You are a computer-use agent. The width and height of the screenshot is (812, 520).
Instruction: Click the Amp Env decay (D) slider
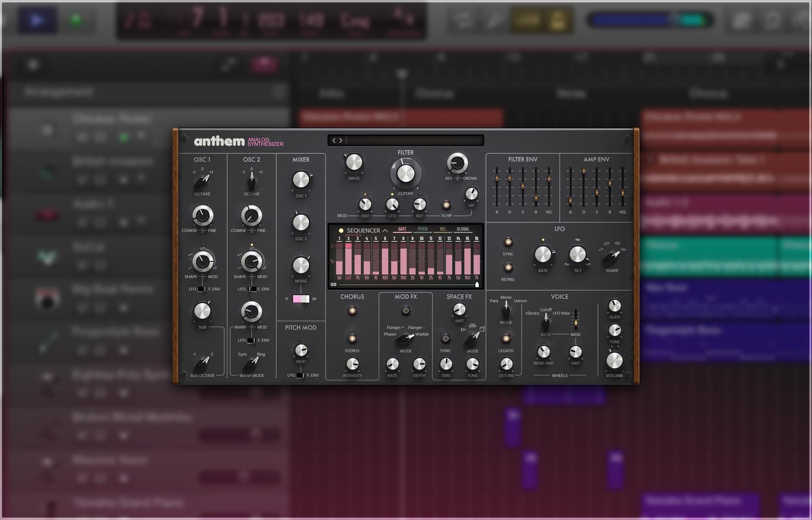[584, 187]
